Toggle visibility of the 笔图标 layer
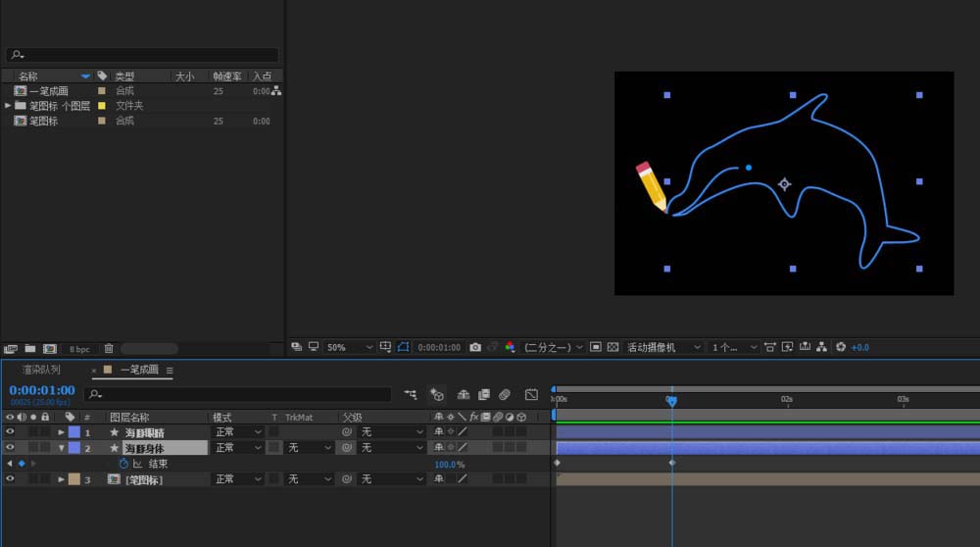 (10, 479)
